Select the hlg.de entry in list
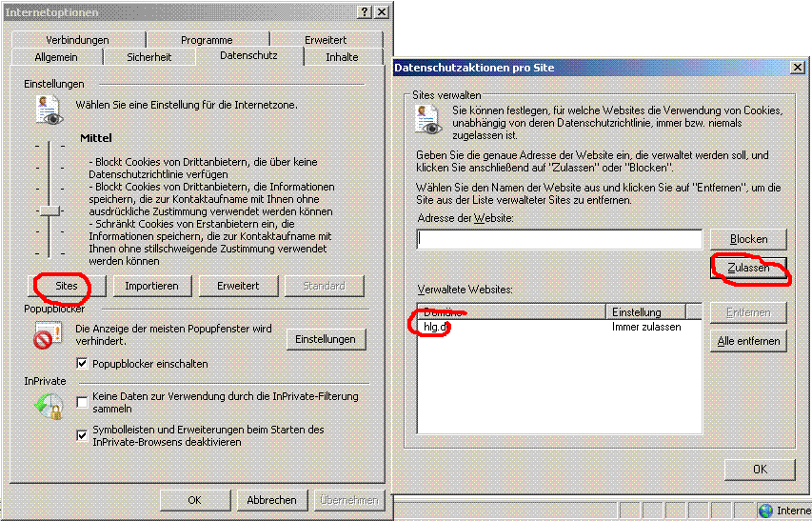 tap(436, 327)
